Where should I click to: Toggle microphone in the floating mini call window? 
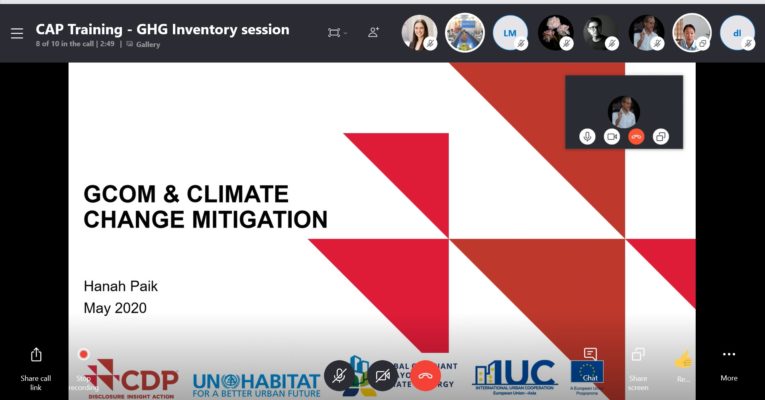pos(587,137)
